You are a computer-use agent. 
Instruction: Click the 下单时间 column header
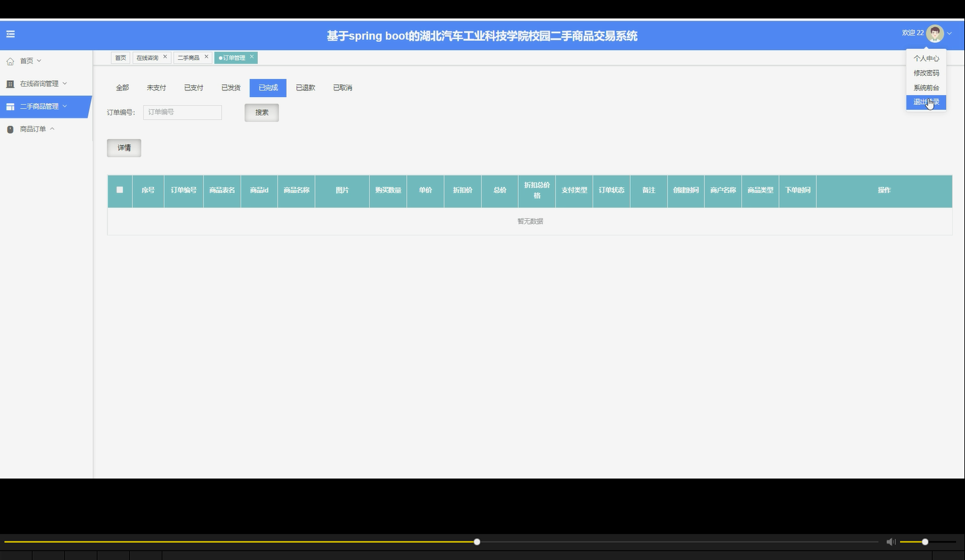(x=798, y=190)
